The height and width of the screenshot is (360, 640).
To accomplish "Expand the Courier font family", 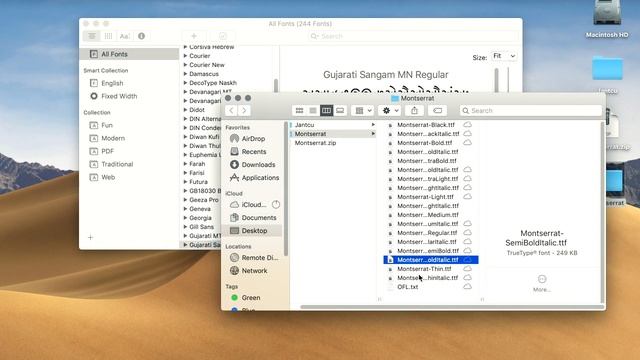I will point(185,56).
